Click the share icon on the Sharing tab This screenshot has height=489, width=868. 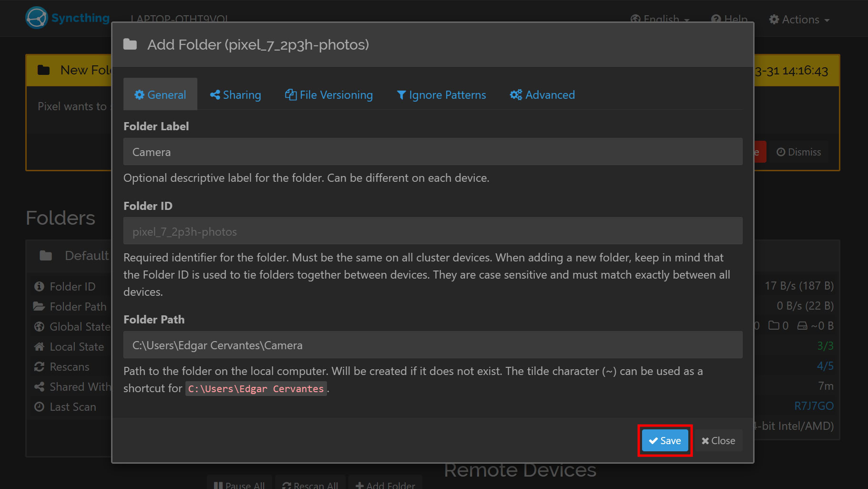[x=215, y=95]
